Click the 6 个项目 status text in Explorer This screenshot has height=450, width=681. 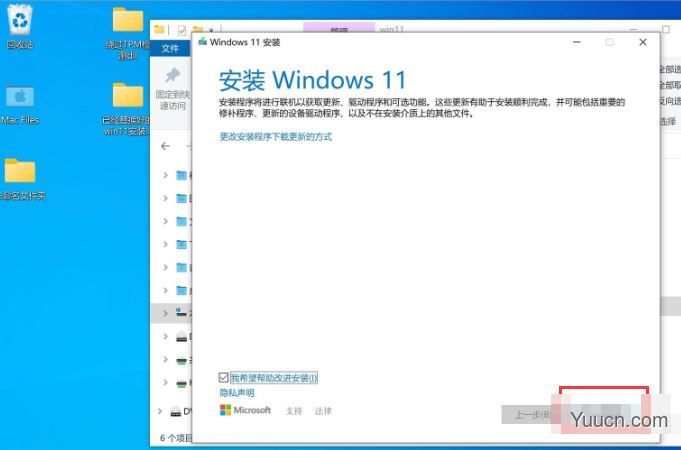point(176,437)
